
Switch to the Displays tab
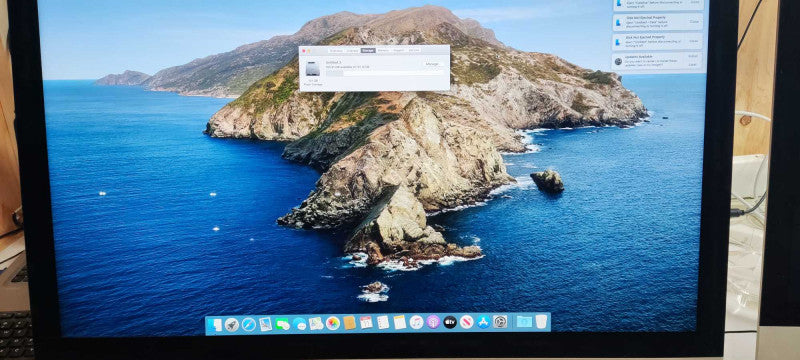[353, 50]
